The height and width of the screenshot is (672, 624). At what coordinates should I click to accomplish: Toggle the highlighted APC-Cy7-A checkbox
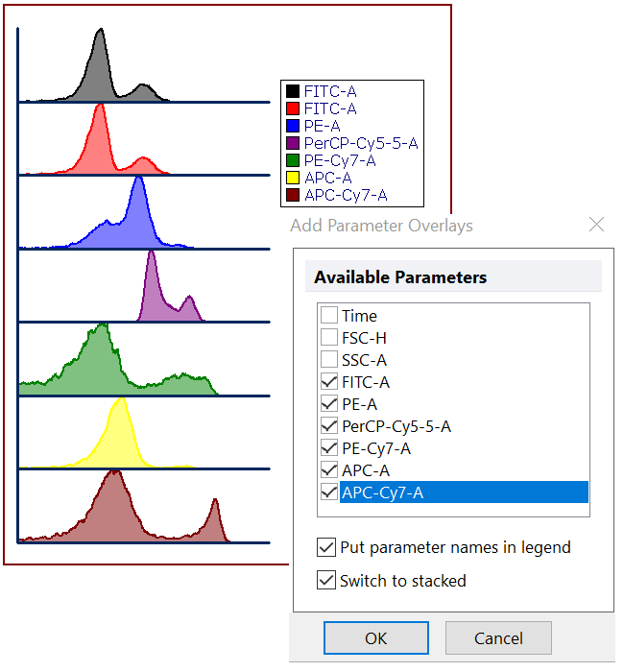pos(329,492)
